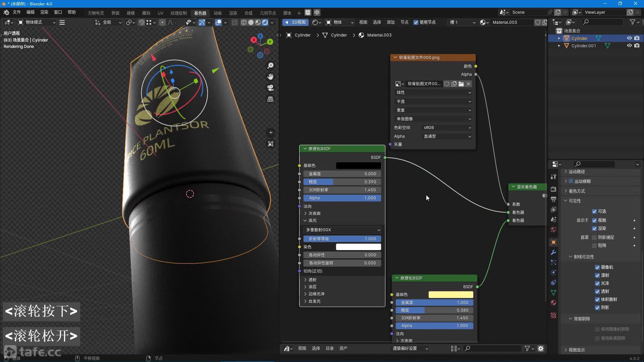Click the pan hand icon in the viewport
This screenshot has height=362, width=644.
coord(270,77)
